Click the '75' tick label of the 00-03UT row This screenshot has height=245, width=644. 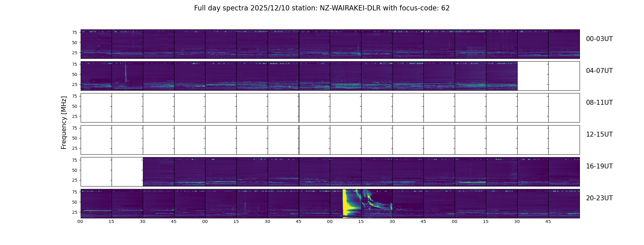click(75, 32)
